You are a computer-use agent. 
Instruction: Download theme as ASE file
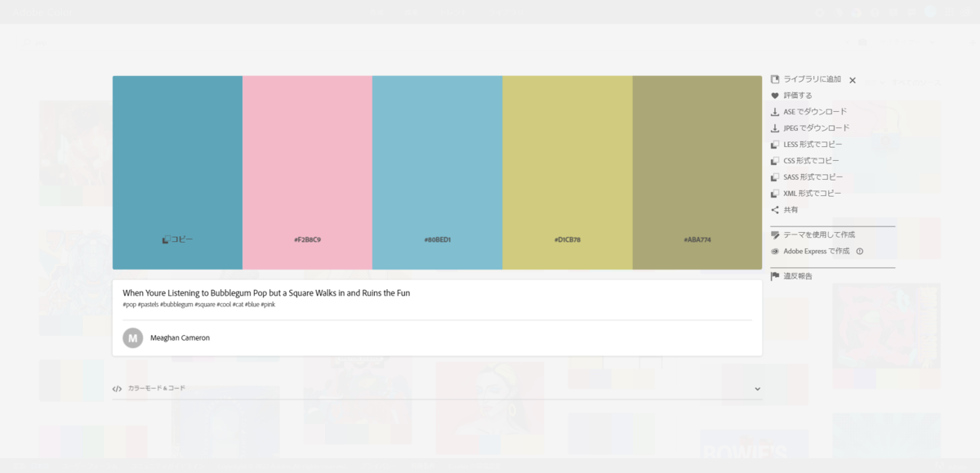[x=808, y=112]
